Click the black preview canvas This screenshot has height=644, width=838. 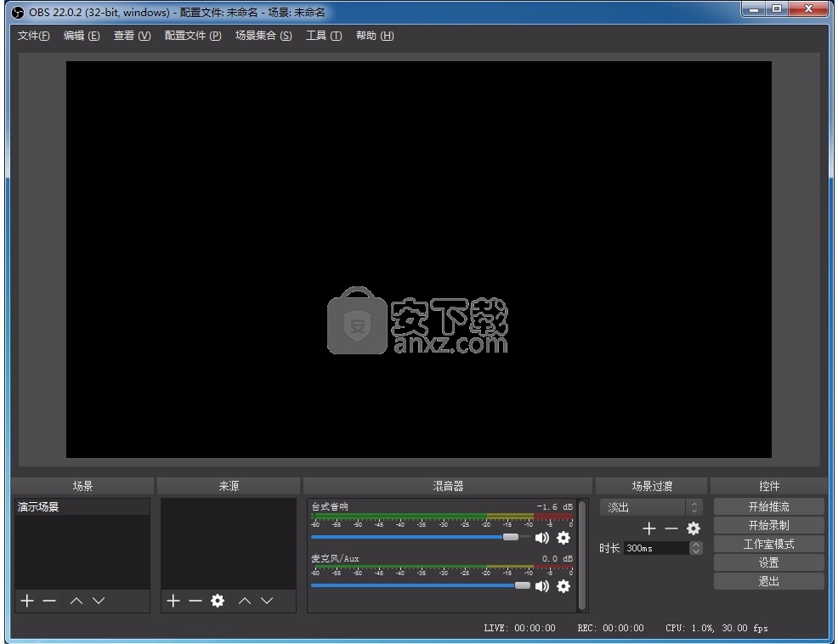click(418, 259)
